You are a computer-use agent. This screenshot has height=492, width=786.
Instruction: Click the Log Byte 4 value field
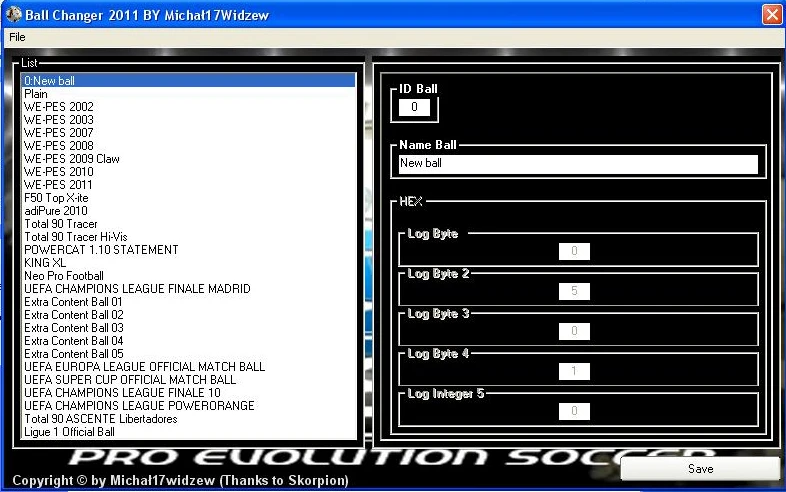pos(574,371)
